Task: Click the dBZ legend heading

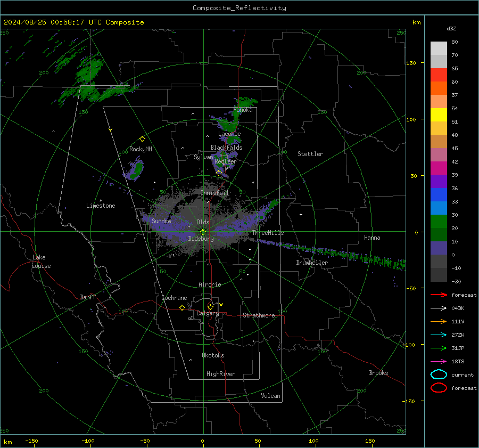Action: (x=451, y=28)
